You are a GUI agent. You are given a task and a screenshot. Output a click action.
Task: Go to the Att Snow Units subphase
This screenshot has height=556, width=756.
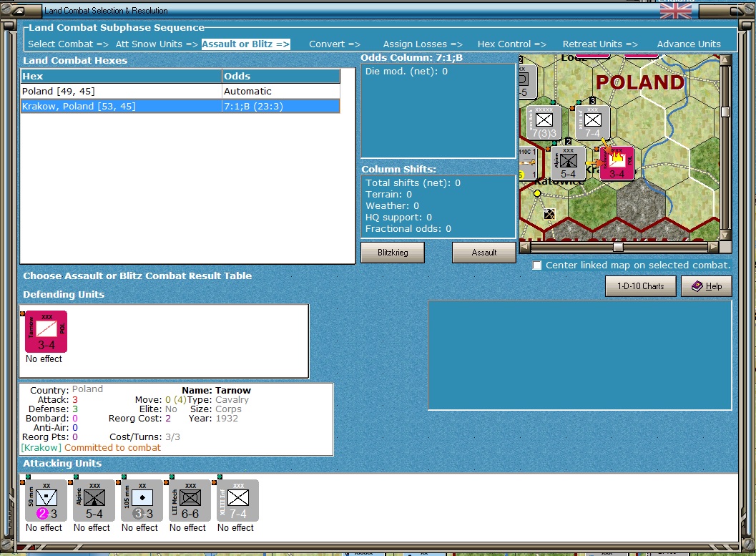[x=157, y=44]
